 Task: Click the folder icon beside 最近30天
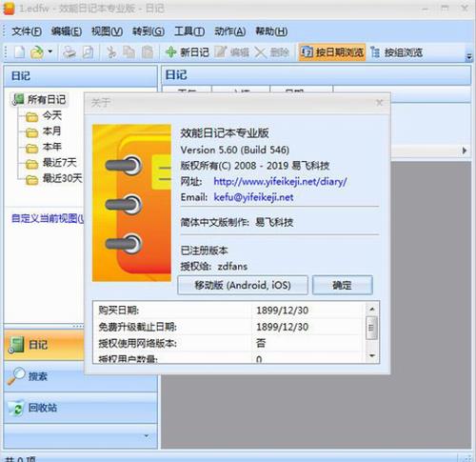31,180
